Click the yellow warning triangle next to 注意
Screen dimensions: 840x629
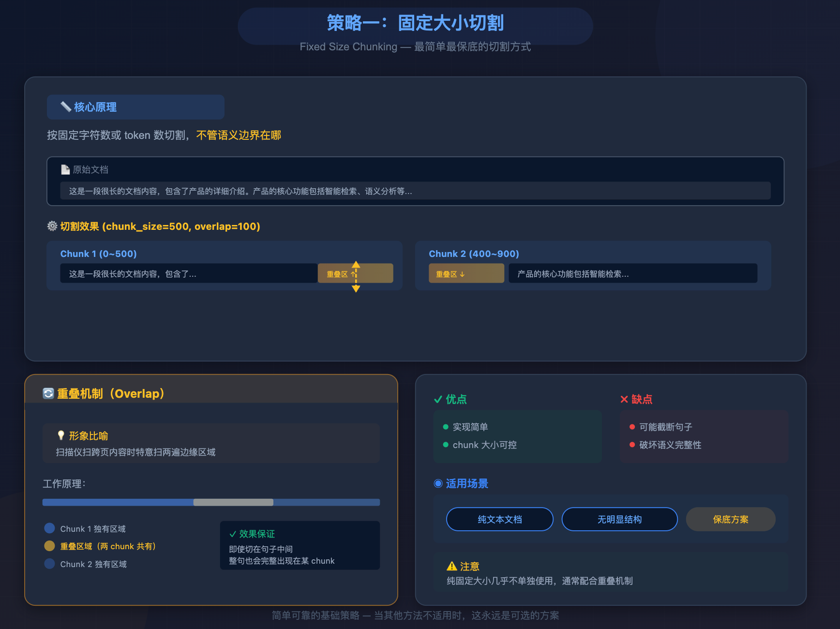pos(452,566)
